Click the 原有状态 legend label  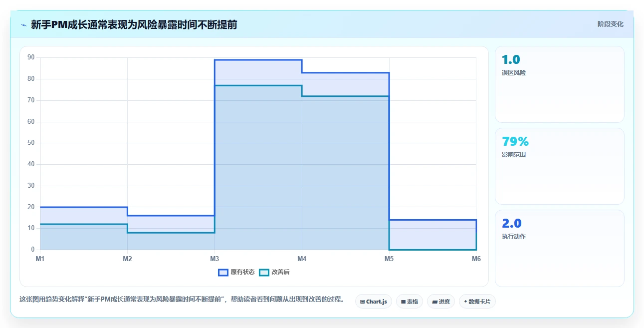pyautogui.click(x=242, y=272)
